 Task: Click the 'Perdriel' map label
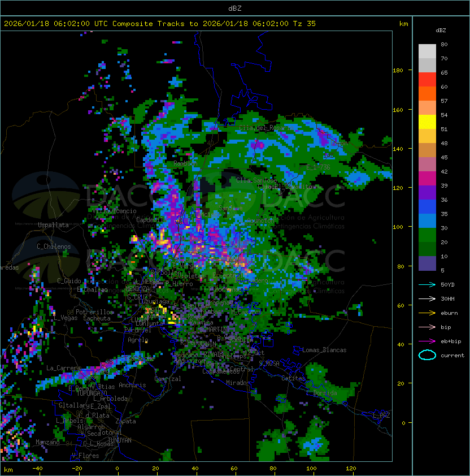click(138, 330)
